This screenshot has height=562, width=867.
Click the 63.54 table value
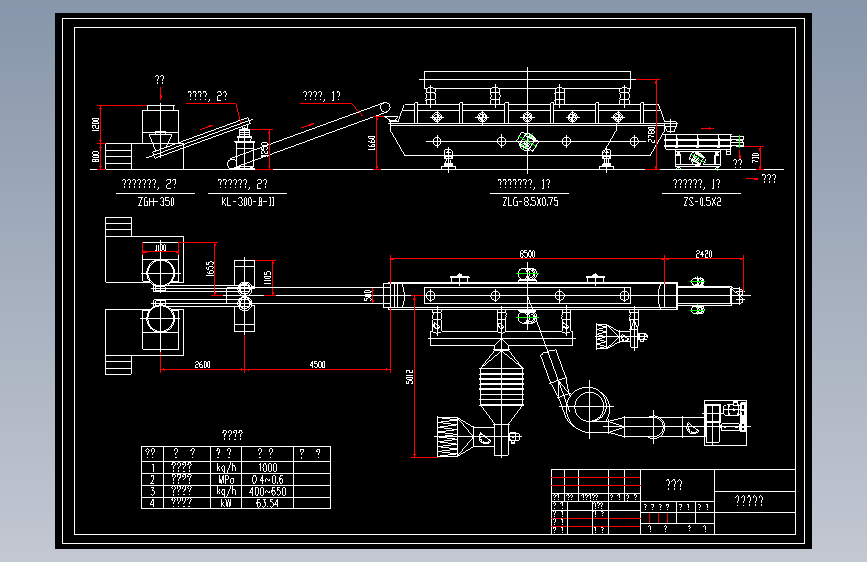(x=267, y=503)
